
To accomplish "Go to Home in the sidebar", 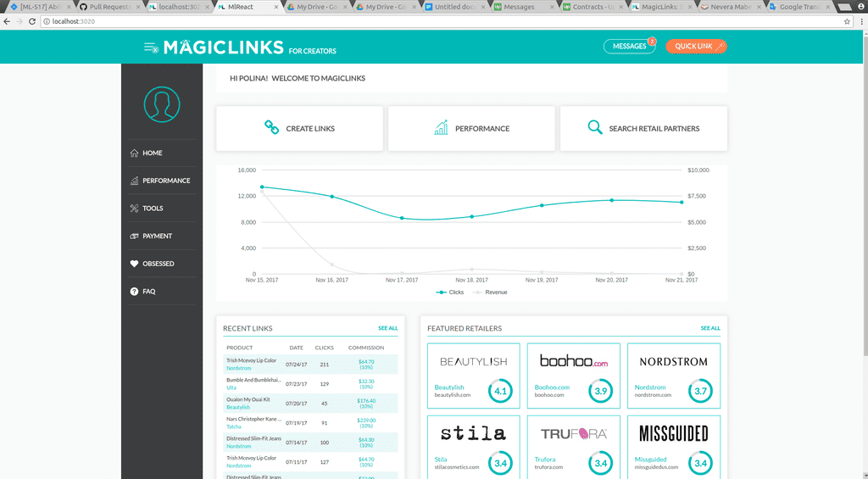I will click(152, 153).
